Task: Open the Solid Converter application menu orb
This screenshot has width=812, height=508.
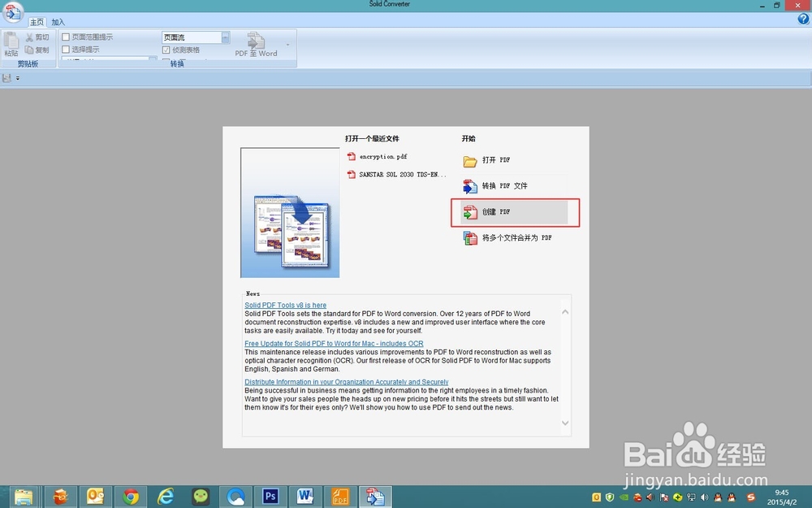Action: pos(12,12)
